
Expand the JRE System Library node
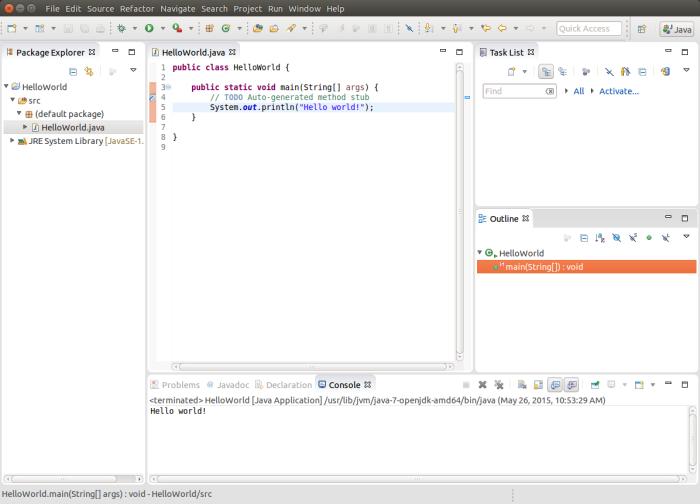(x=12, y=141)
